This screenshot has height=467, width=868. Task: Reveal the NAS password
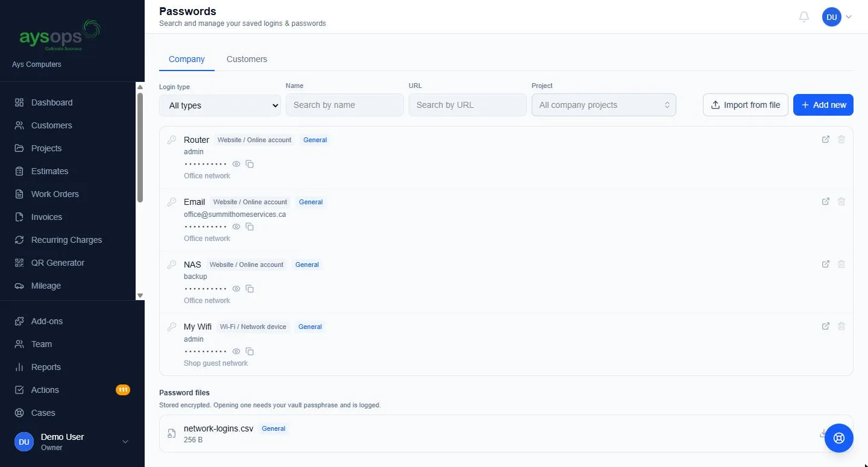(x=236, y=289)
